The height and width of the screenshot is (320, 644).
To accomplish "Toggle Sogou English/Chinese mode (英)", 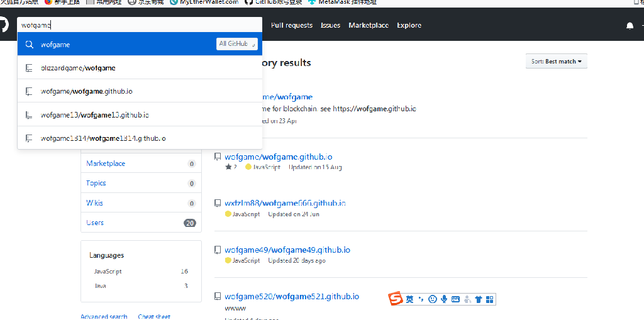I will [x=409, y=299].
